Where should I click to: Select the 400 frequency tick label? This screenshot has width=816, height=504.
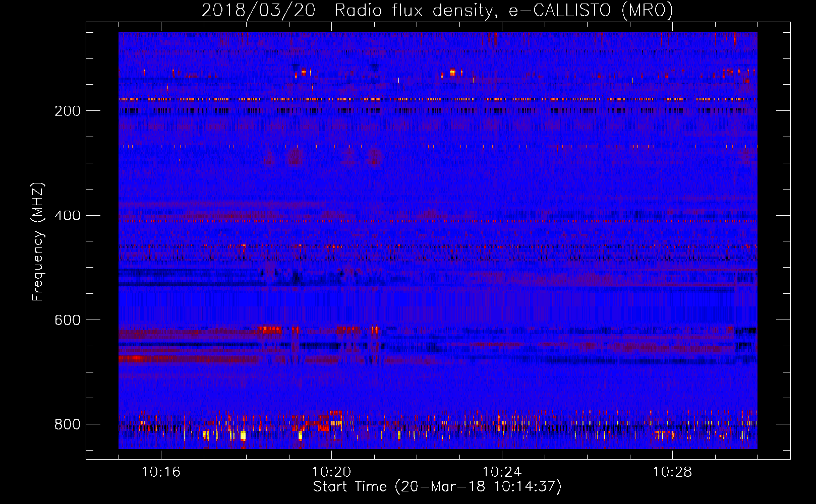tap(68, 216)
